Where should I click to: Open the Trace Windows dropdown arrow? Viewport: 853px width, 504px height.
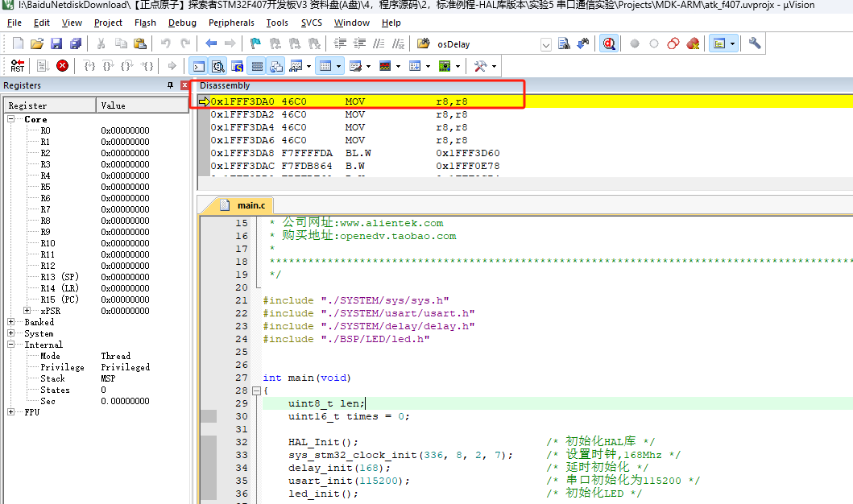pyautogui.click(x=429, y=66)
